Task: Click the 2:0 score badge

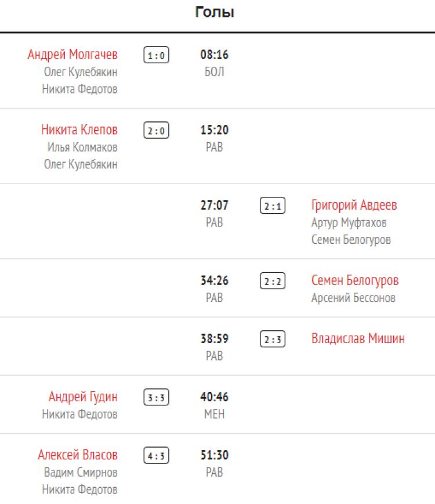Action: (x=156, y=131)
